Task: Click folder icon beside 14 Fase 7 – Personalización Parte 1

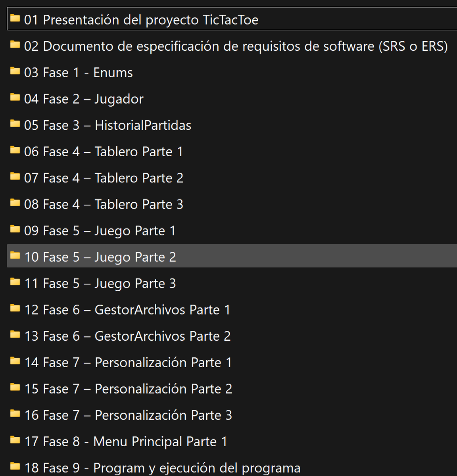Action: point(15,361)
